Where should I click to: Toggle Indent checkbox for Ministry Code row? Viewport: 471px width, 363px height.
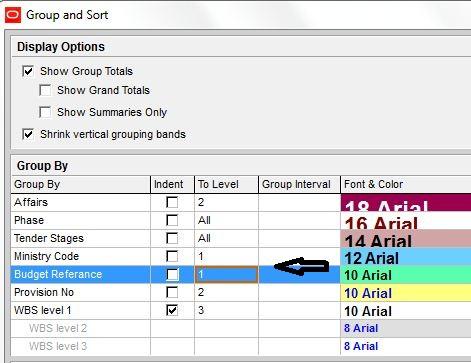(172, 256)
